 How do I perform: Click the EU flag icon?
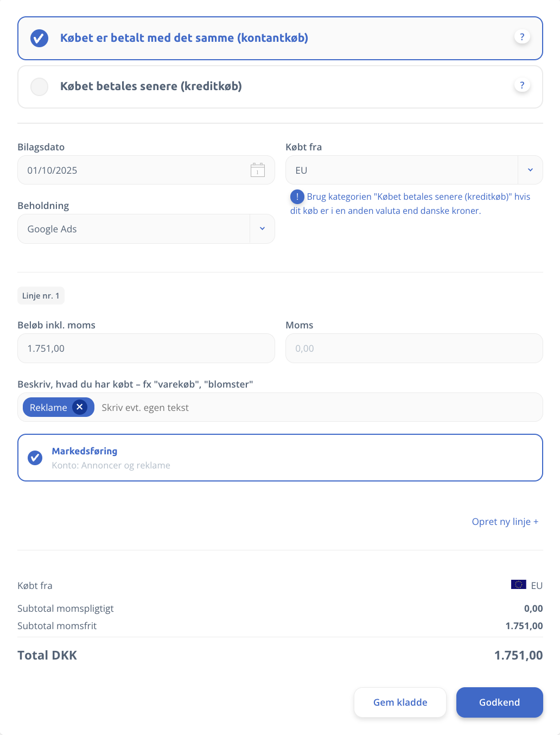click(x=518, y=585)
